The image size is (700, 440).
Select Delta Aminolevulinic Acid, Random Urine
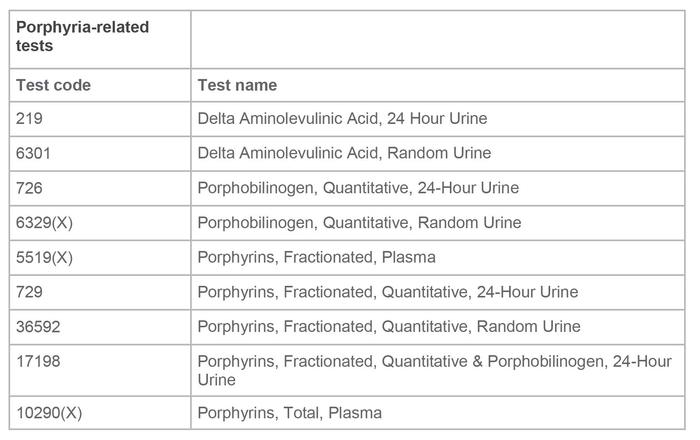tap(344, 154)
